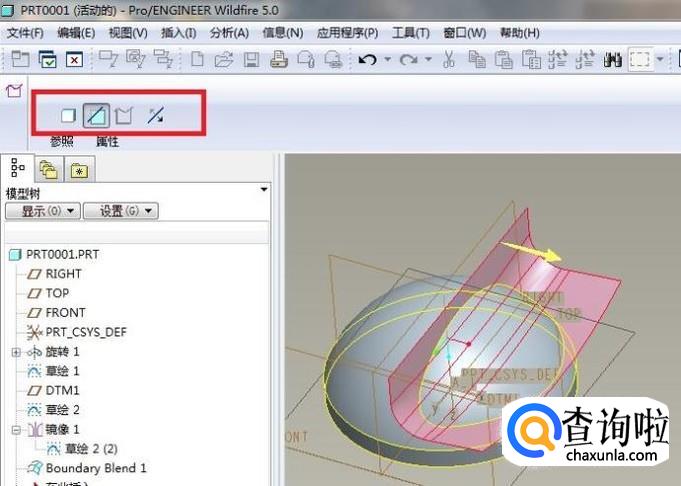
Task: Click the flip direction icon in dashboard
Action: (x=155, y=116)
